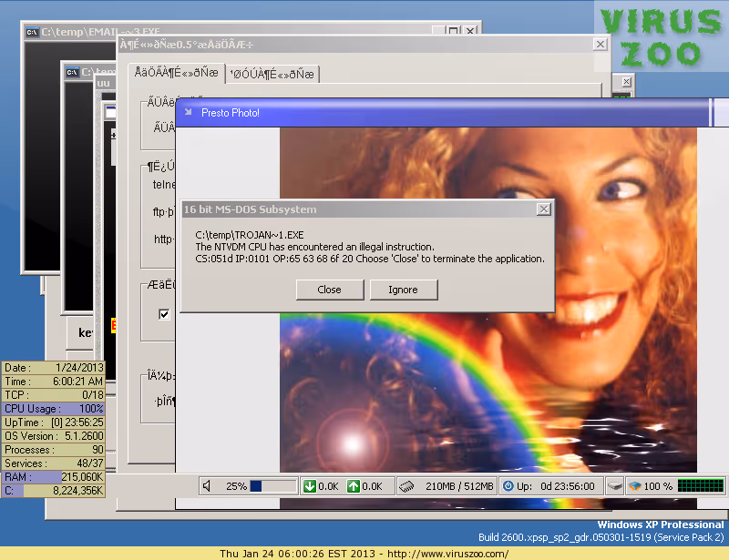Dismiss the MS-DOS Subsystem dialog with its X

coord(543,209)
